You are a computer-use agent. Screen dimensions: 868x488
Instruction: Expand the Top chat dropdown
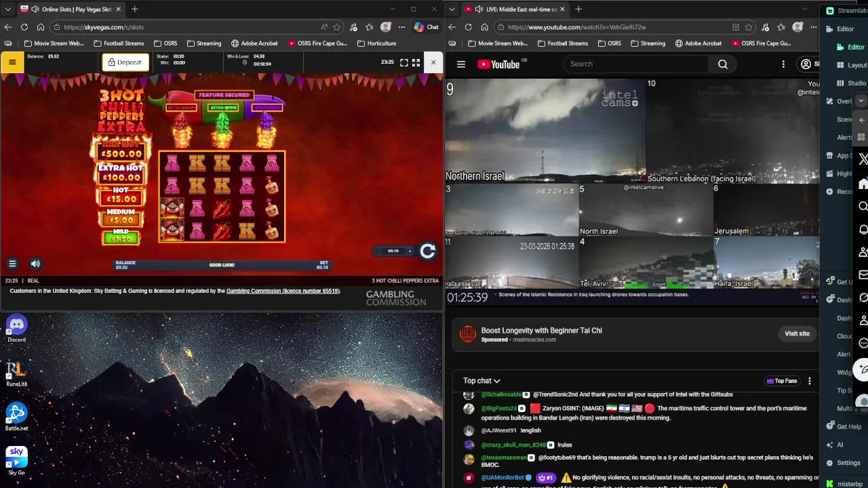pyautogui.click(x=481, y=381)
